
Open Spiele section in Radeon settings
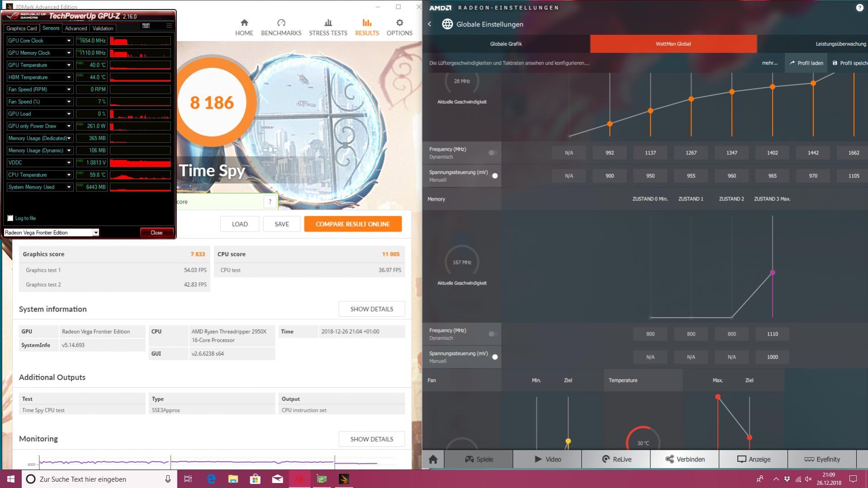click(479, 459)
